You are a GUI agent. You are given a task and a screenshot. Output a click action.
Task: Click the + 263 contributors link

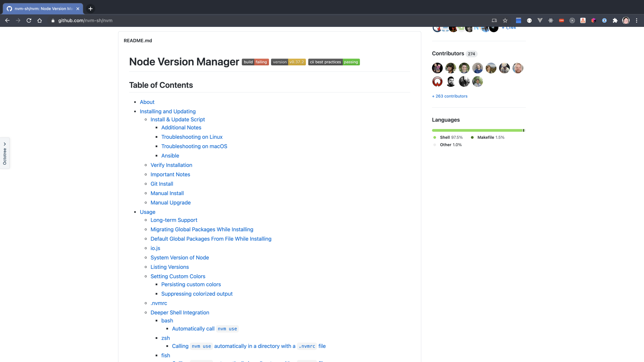click(449, 96)
